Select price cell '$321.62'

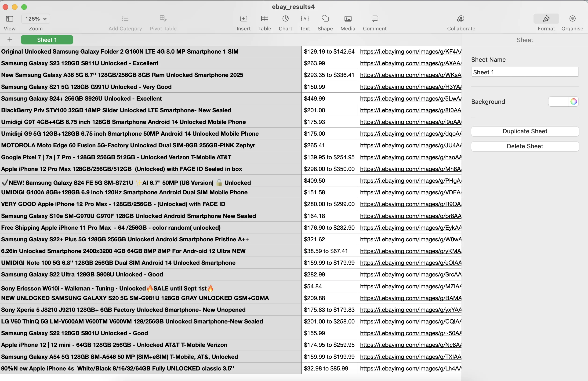pos(330,239)
